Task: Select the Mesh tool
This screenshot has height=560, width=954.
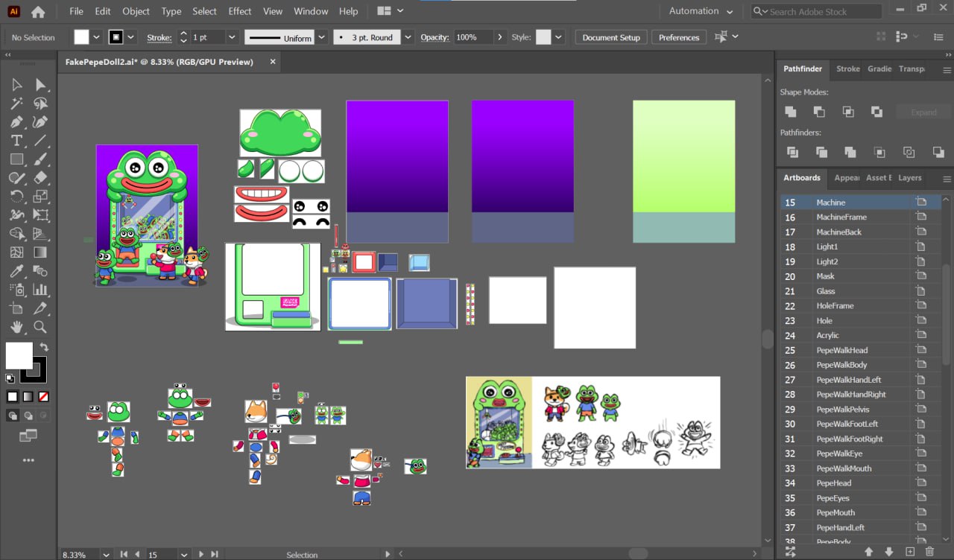Action: (x=16, y=252)
